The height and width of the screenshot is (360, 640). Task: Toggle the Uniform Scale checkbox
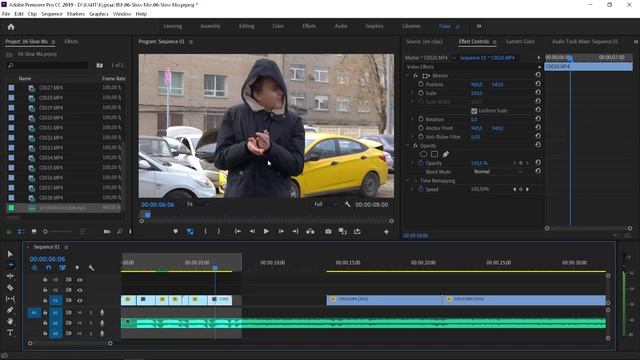point(474,111)
